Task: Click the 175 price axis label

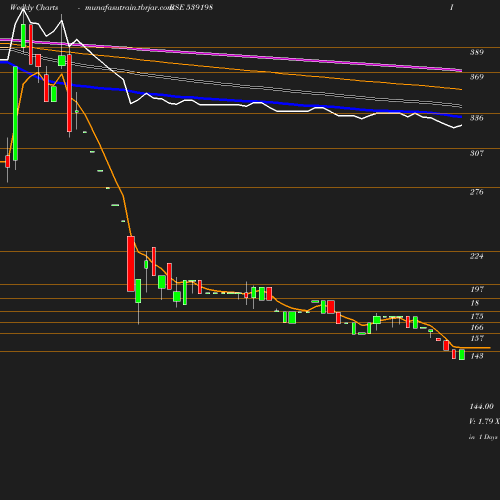Action: point(477,316)
